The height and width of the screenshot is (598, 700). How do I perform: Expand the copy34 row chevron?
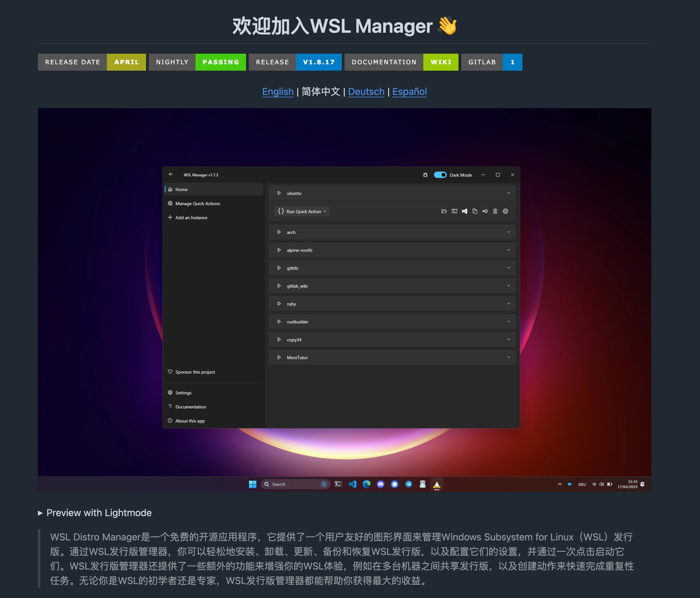[x=508, y=340]
